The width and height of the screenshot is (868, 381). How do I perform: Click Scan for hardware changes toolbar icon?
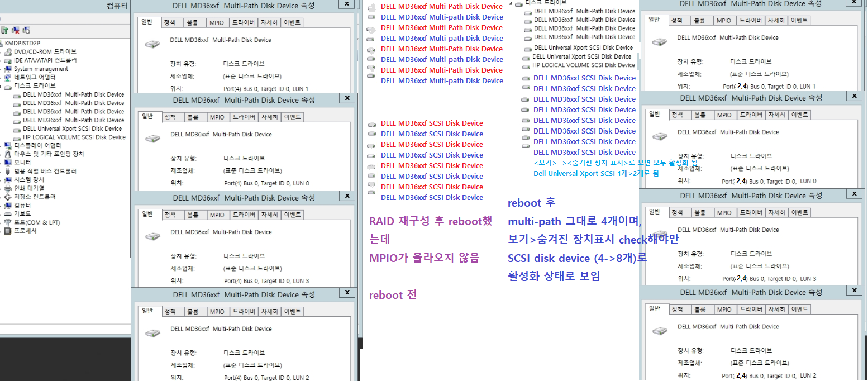[26, 30]
